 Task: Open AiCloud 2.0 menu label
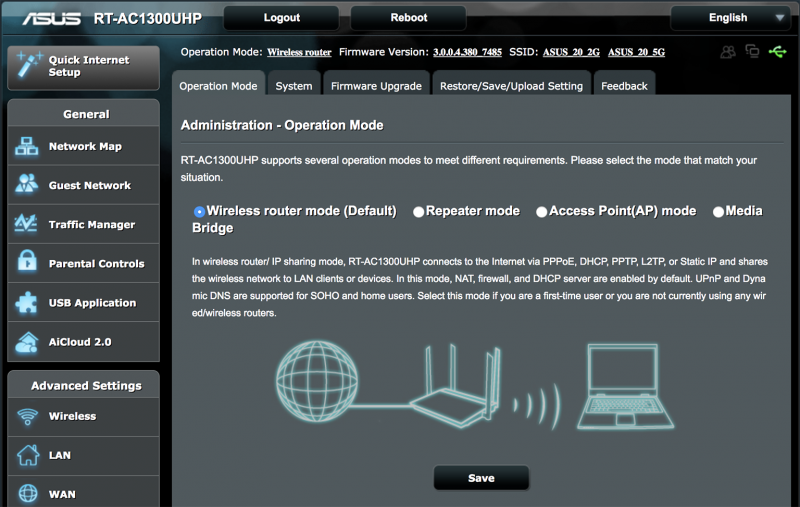pyautogui.click(x=80, y=342)
